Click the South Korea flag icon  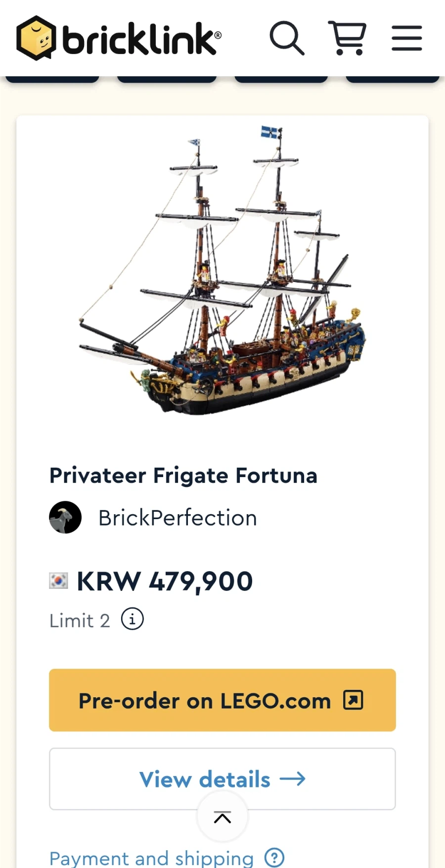coord(58,580)
